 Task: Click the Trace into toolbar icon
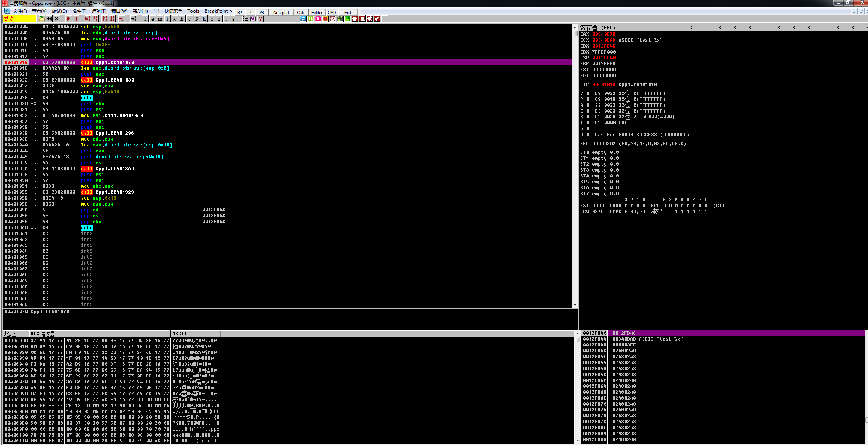pos(104,19)
